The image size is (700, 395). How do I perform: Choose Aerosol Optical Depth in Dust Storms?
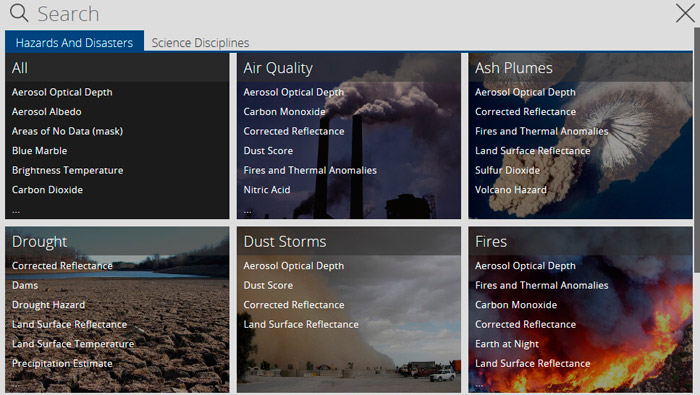pos(294,266)
